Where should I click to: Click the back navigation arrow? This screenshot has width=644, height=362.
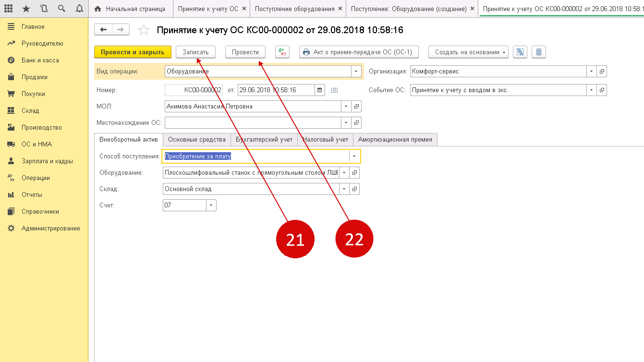(103, 30)
